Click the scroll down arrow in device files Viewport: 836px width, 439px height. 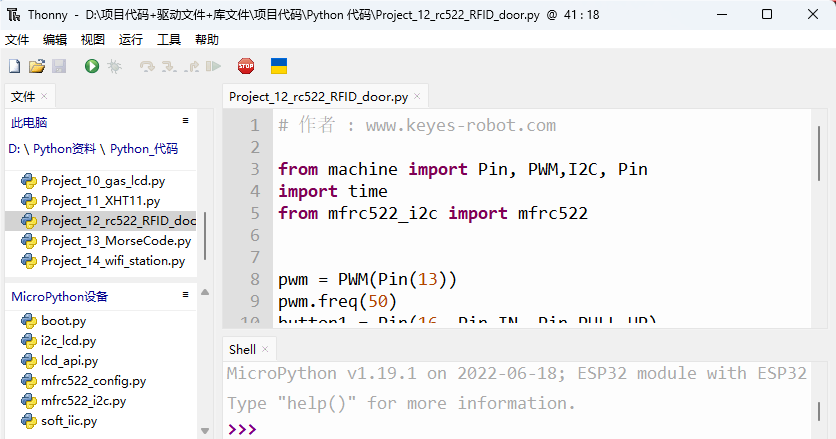[x=205, y=430]
